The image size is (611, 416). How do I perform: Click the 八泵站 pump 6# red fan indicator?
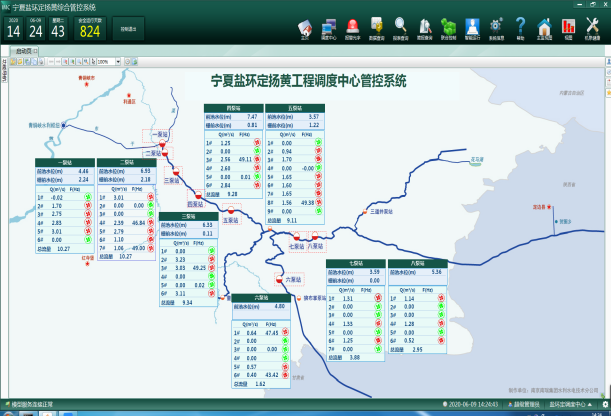pos(441,340)
